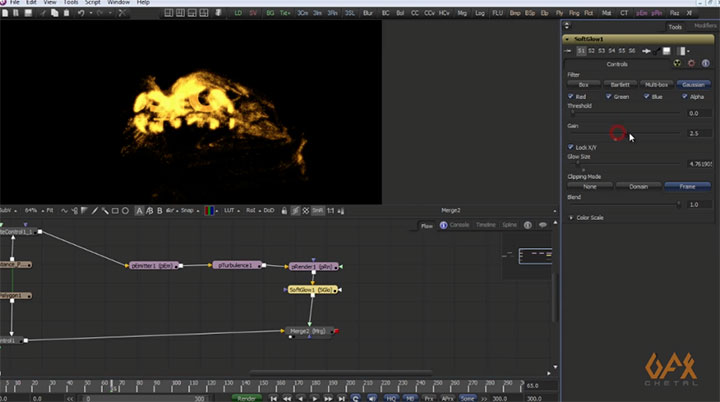
Task: Add a Mat matte control tool
Action: 607,13
